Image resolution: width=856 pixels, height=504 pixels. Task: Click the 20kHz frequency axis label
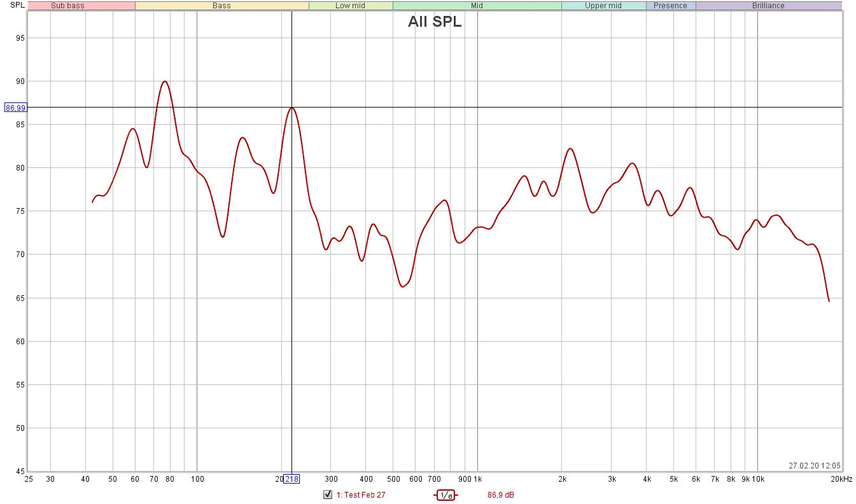coord(841,479)
